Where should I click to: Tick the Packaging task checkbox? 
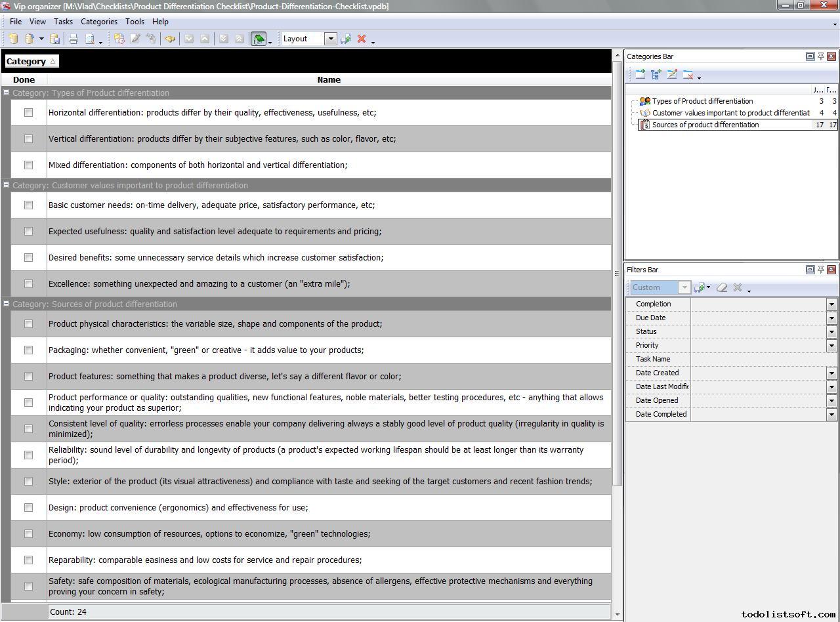(28, 350)
